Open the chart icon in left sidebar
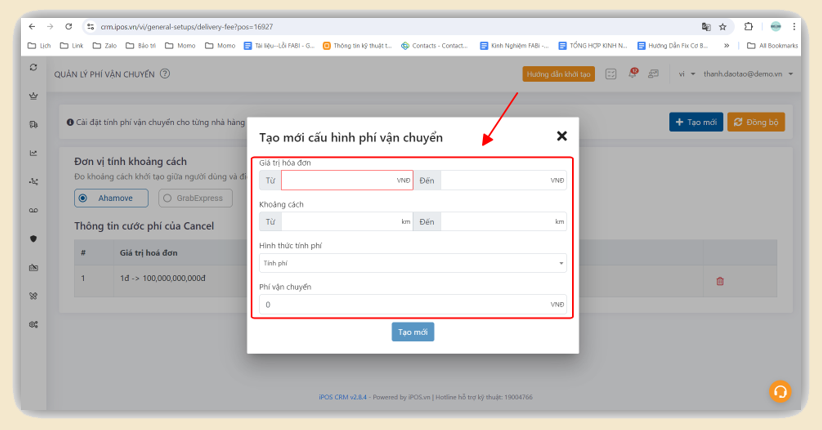This screenshot has height=430, width=822. pos(34,153)
